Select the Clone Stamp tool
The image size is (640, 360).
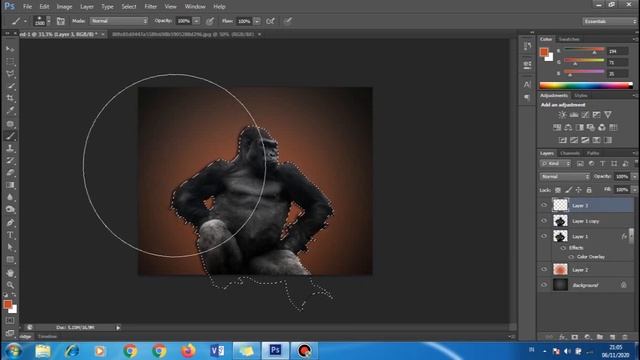[x=10, y=149]
